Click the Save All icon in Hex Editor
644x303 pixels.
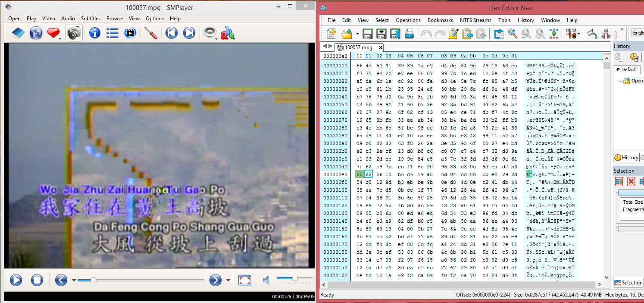coord(395,33)
